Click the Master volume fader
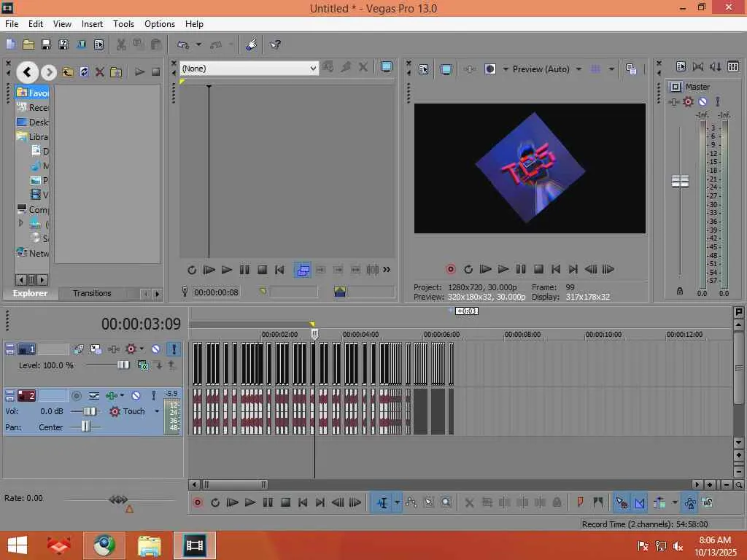The image size is (747, 560). (x=680, y=181)
